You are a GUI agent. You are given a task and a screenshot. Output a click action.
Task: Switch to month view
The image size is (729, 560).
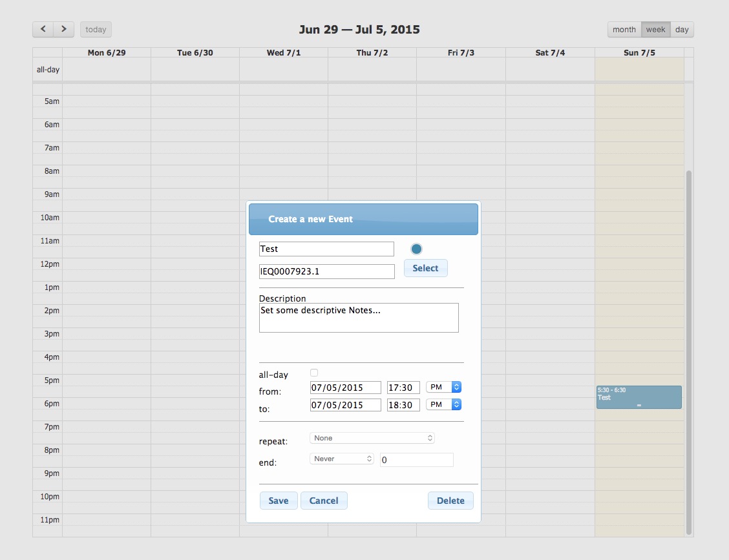pos(624,29)
